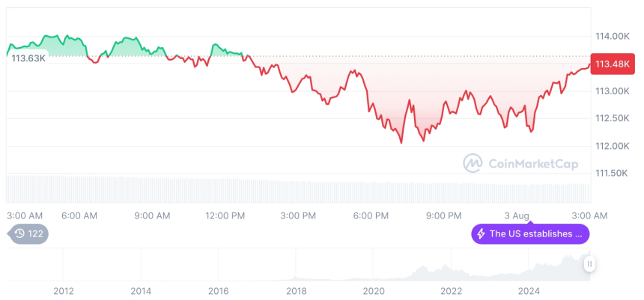Viewport: 644px width, 300px height.
Task: Pick 2018 on the overview timeline
Action: pyautogui.click(x=296, y=290)
